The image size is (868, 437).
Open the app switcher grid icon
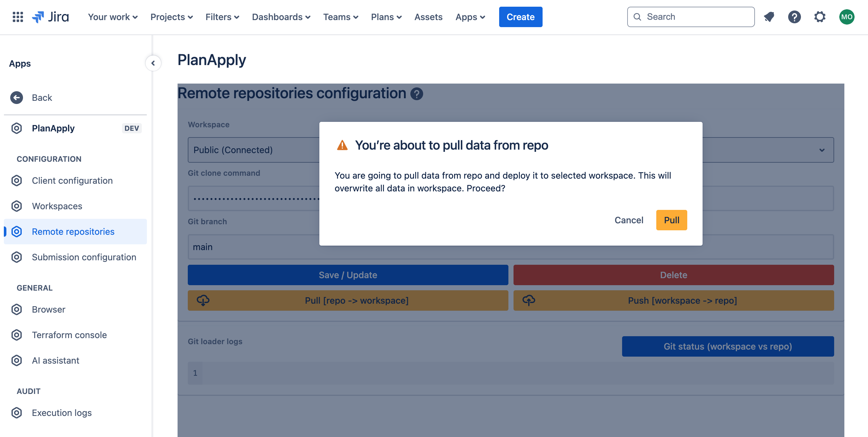[18, 17]
